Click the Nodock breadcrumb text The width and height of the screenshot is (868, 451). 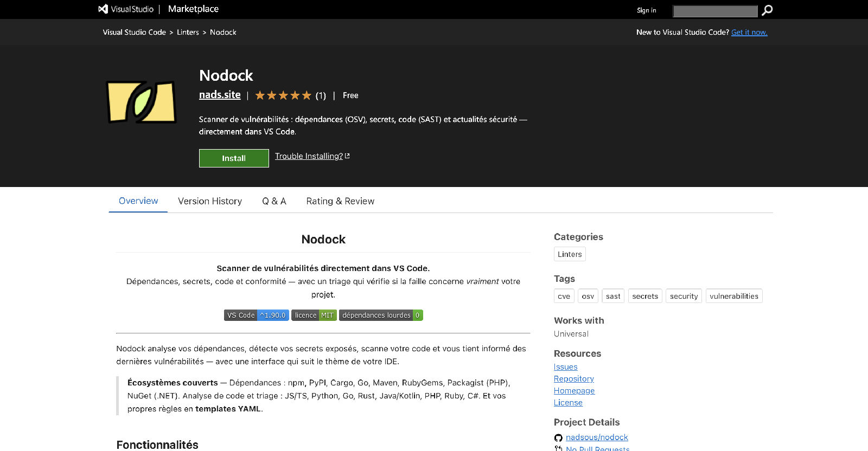pyautogui.click(x=223, y=32)
